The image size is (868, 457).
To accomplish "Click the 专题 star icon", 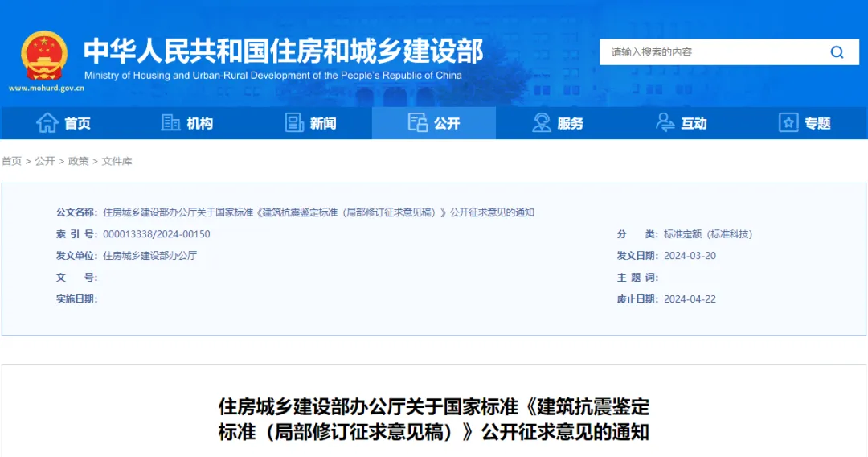I will point(788,123).
